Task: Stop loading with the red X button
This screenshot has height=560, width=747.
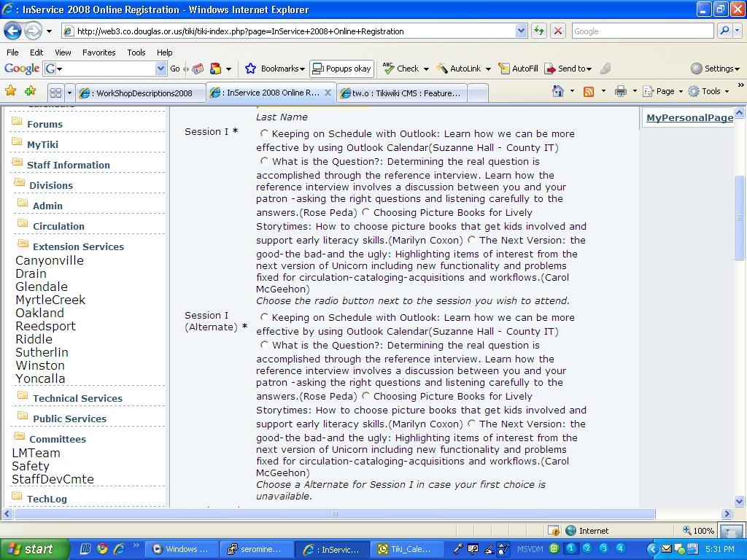Action: [x=558, y=31]
